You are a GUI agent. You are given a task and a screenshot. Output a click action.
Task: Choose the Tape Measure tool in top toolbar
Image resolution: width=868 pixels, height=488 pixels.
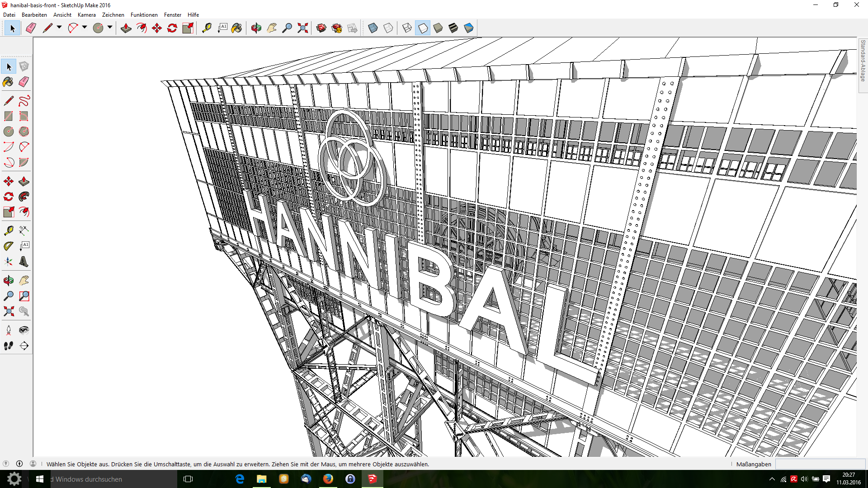tap(207, 28)
